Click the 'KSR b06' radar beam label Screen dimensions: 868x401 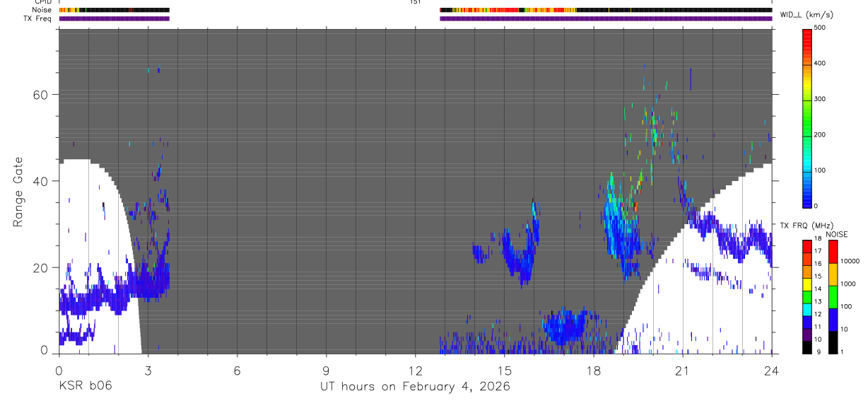85,386
